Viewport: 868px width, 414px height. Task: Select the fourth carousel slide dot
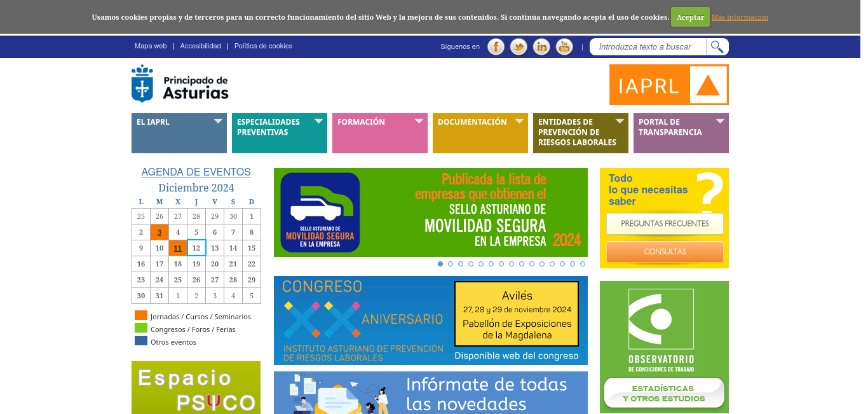[x=471, y=264]
